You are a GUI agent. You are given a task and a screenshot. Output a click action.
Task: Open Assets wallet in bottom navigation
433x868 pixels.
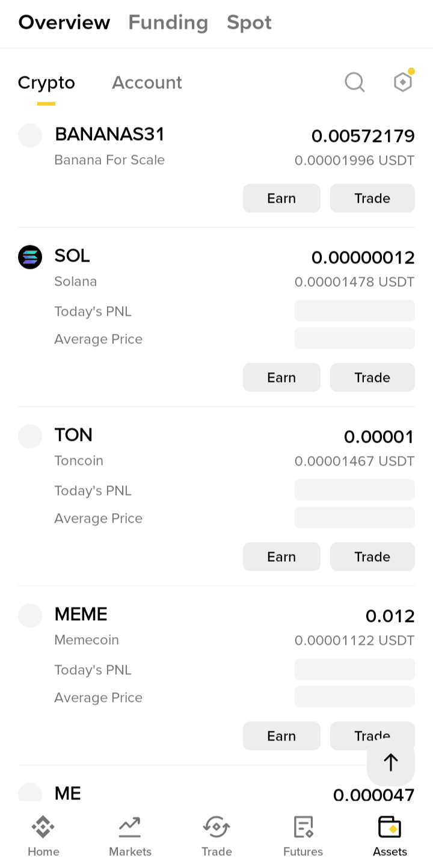coord(390,836)
